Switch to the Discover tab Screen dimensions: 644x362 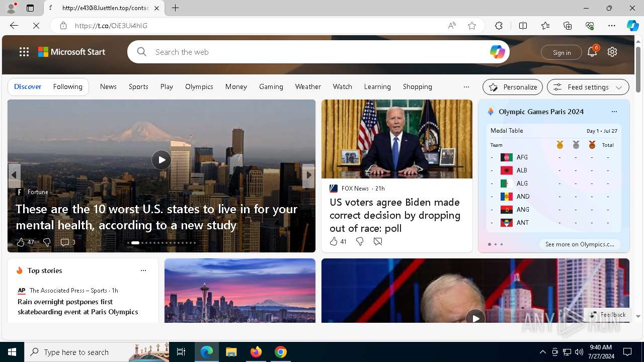(28, 86)
